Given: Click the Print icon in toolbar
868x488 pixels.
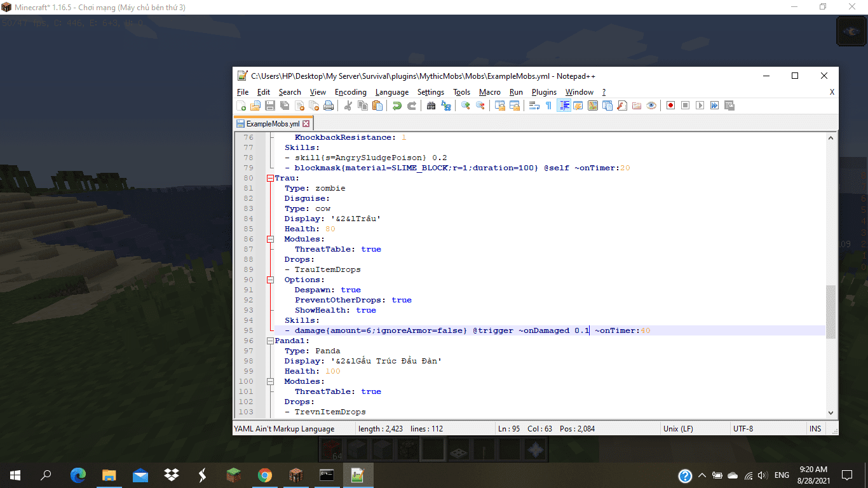Looking at the screenshot, I should tap(329, 105).
